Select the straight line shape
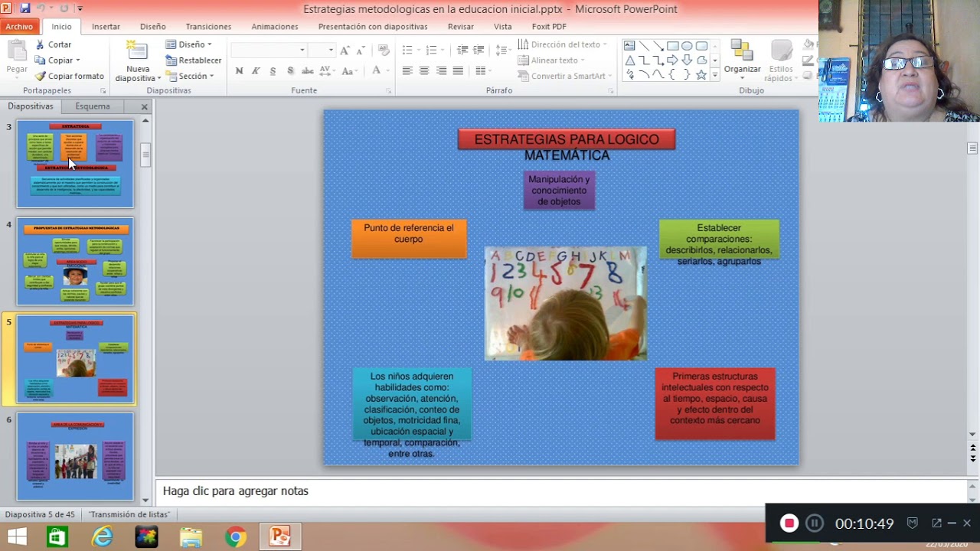The image size is (980, 551). click(x=644, y=46)
